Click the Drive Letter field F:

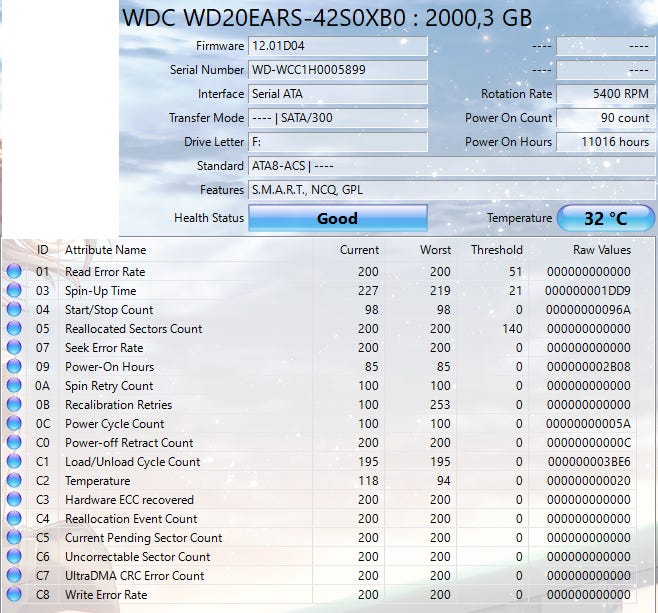pos(338,142)
